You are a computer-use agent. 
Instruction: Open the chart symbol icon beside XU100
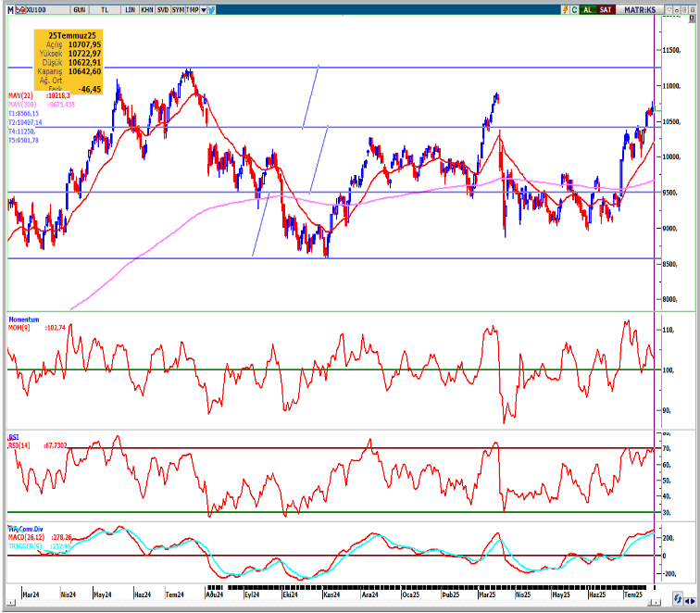(20, 10)
